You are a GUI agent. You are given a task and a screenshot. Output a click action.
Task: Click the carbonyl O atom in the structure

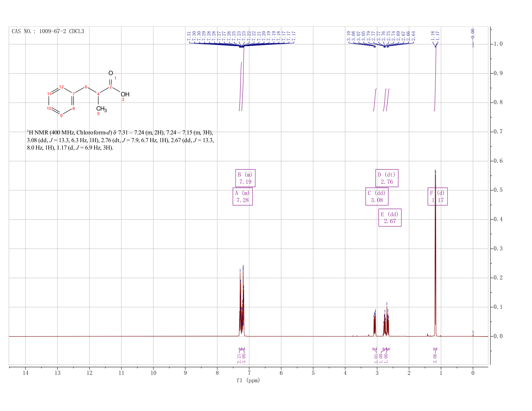(x=111, y=73)
